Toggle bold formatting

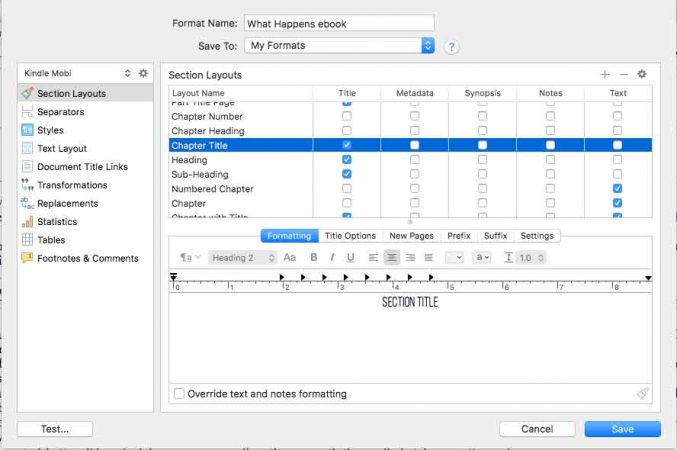tap(314, 257)
